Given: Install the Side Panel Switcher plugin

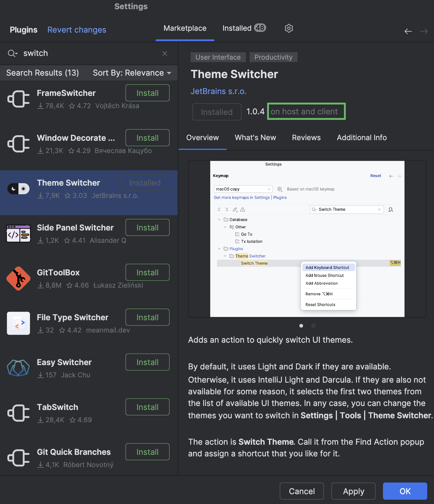Looking at the screenshot, I should [148, 227].
